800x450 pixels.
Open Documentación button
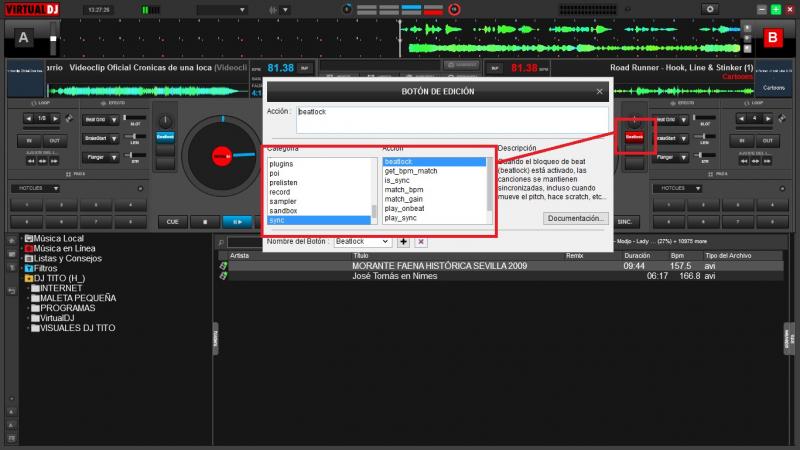pos(576,218)
